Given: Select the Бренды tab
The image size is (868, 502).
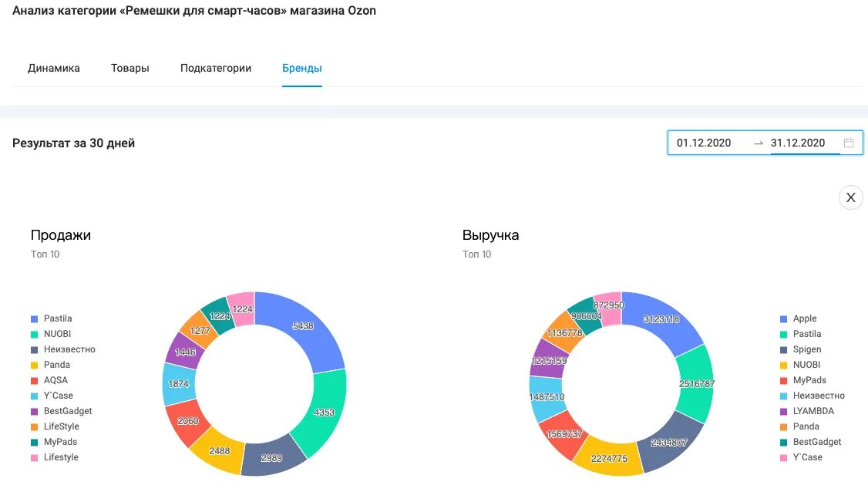Looking at the screenshot, I should (x=301, y=68).
